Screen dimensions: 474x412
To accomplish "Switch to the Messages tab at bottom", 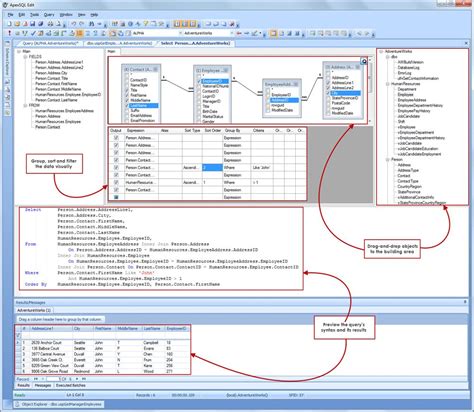I will coord(43,385).
